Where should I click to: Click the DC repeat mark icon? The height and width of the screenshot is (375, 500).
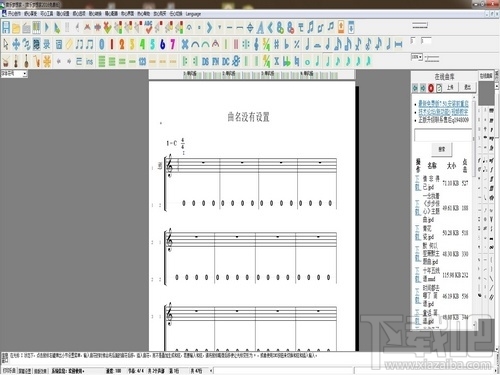click(x=226, y=61)
